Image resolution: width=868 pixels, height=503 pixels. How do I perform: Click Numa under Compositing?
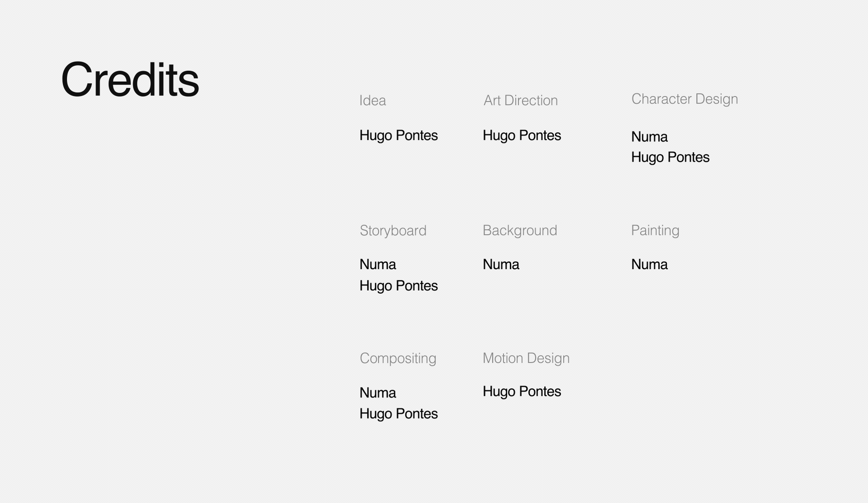click(377, 393)
